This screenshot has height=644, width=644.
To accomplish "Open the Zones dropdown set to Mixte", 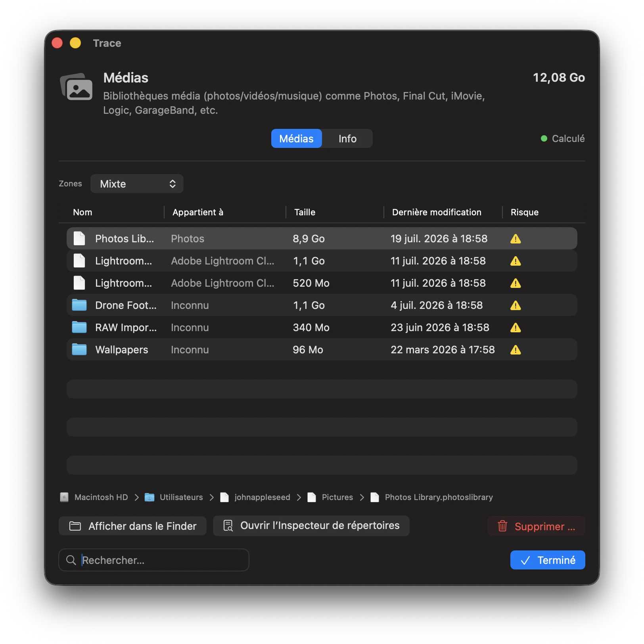I will click(137, 184).
